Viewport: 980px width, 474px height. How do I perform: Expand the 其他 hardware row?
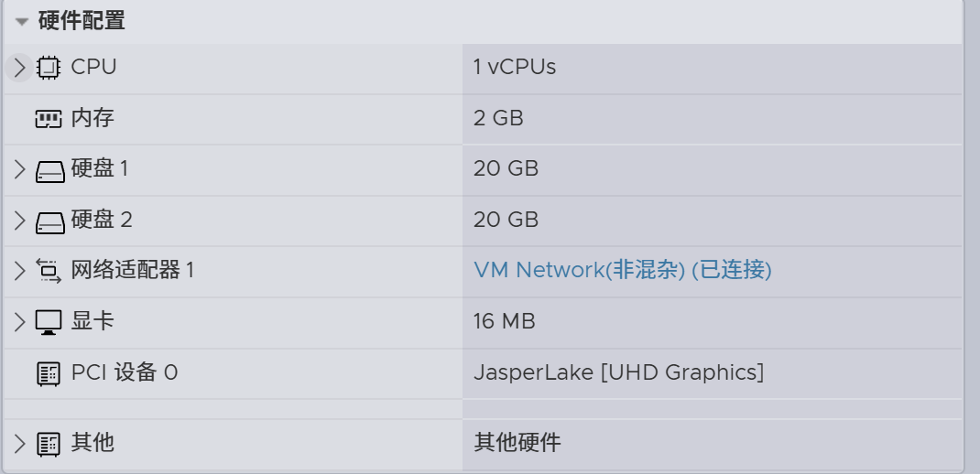coord(20,445)
